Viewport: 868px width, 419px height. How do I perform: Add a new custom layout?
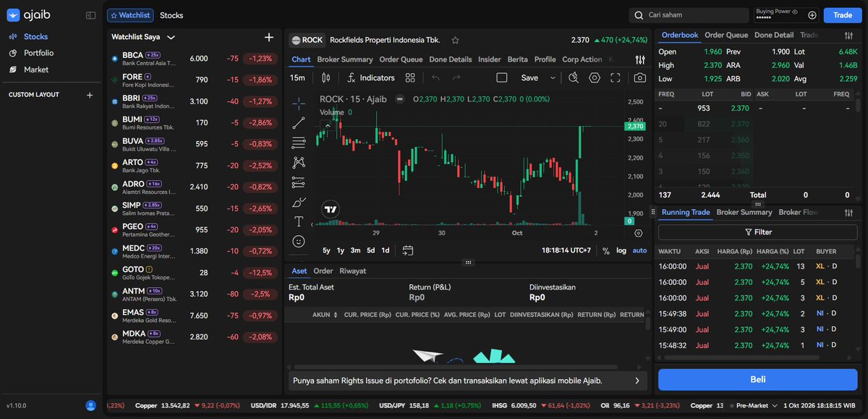[x=90, y=95]
